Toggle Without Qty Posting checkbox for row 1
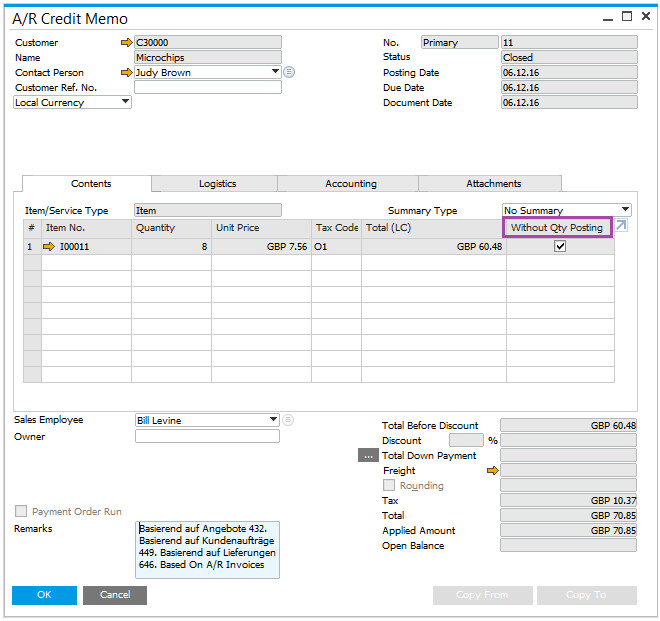 [560, 246]
